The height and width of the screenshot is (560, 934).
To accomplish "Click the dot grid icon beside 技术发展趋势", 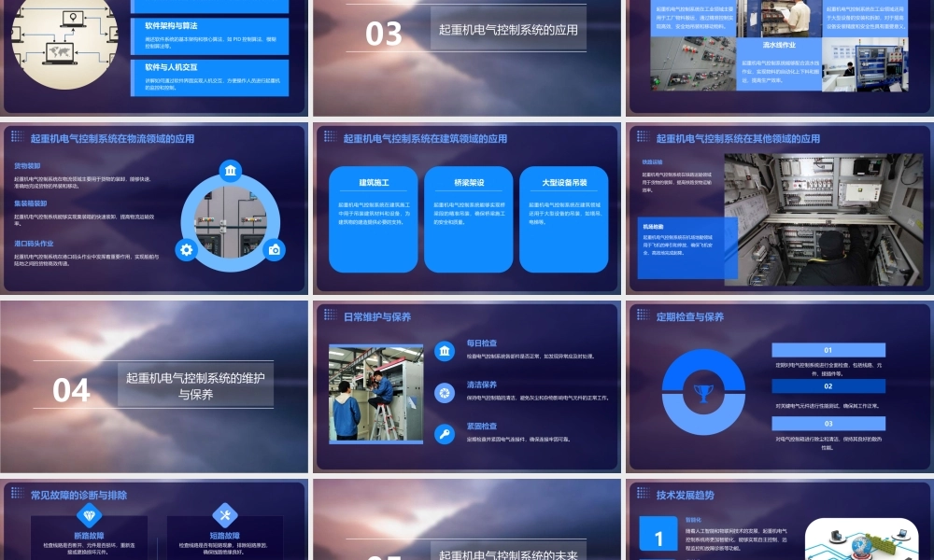I will pyautogui.click(x=643, y=492).
